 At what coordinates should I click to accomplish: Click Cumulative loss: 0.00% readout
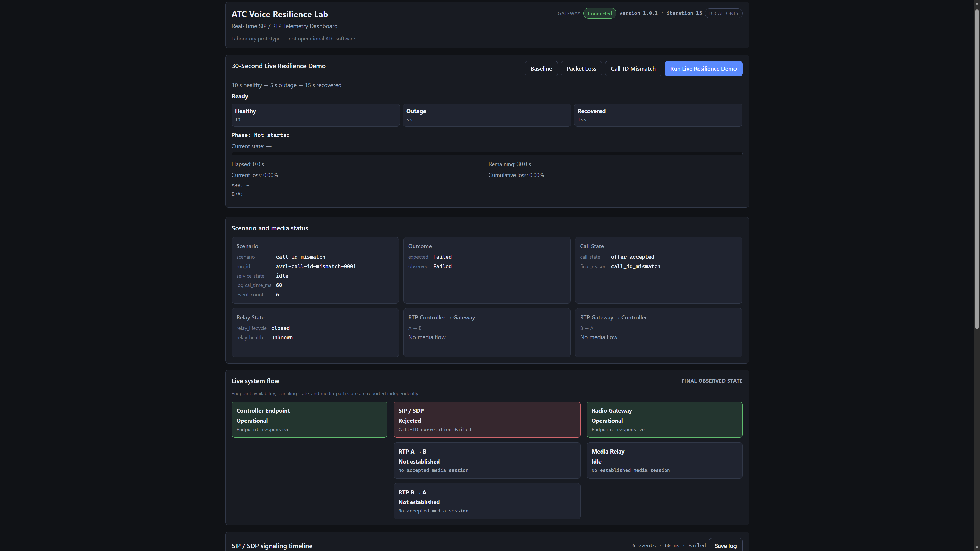point(516,175)
